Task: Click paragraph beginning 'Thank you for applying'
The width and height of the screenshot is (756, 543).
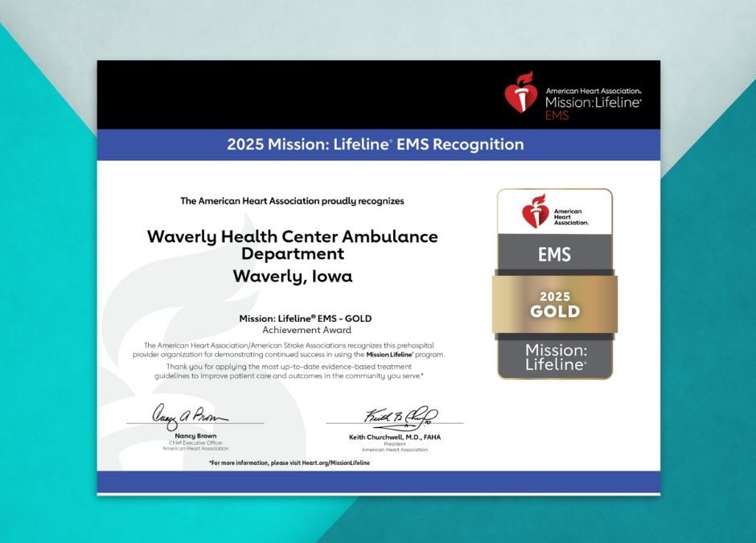Action: tap(289, 371)
